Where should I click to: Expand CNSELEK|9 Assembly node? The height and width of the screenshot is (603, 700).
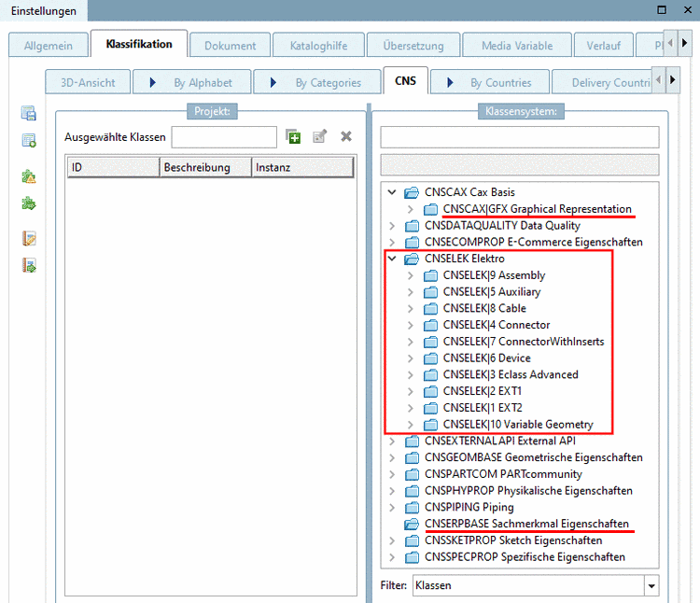point(411,276)
